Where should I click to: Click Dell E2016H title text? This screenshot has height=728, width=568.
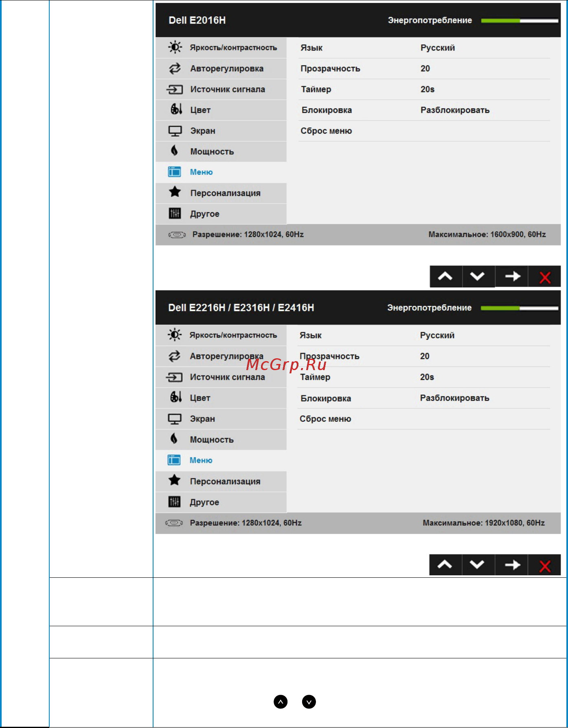[197, 20]
